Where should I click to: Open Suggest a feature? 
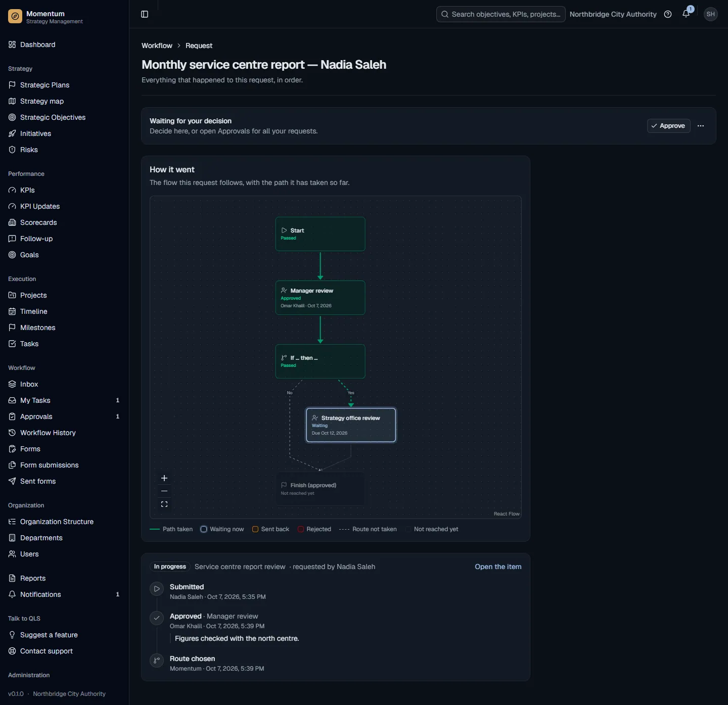pyautogui.click(x=64, y=635)
